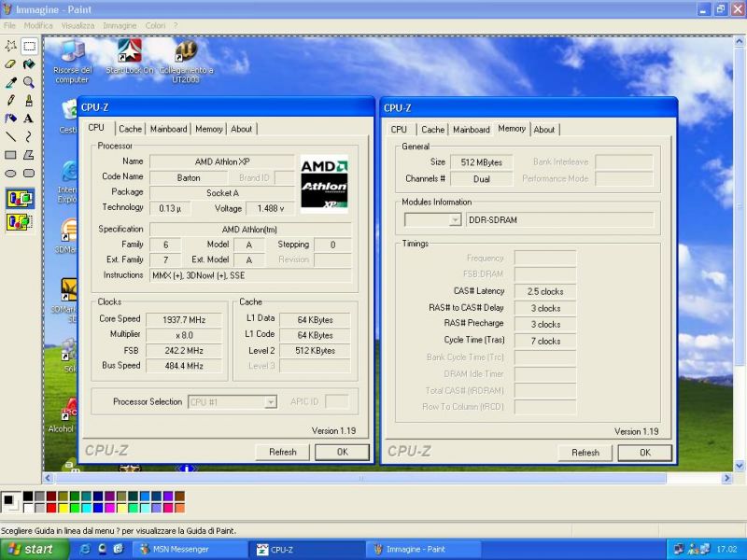
Task: Click the Core Speed value 1937.7 MHz
Action: point(184,320)
